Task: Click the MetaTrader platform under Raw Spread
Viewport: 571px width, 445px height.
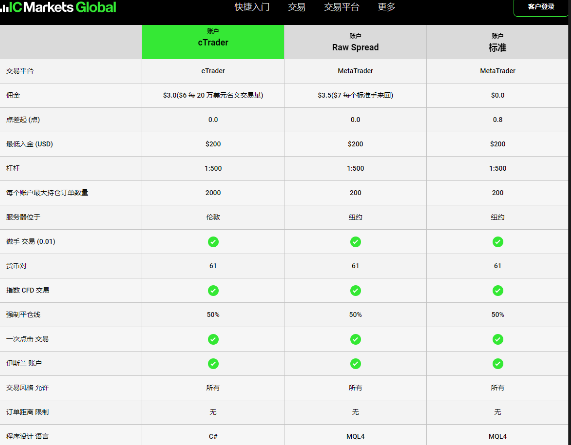Action: [355, 71]
